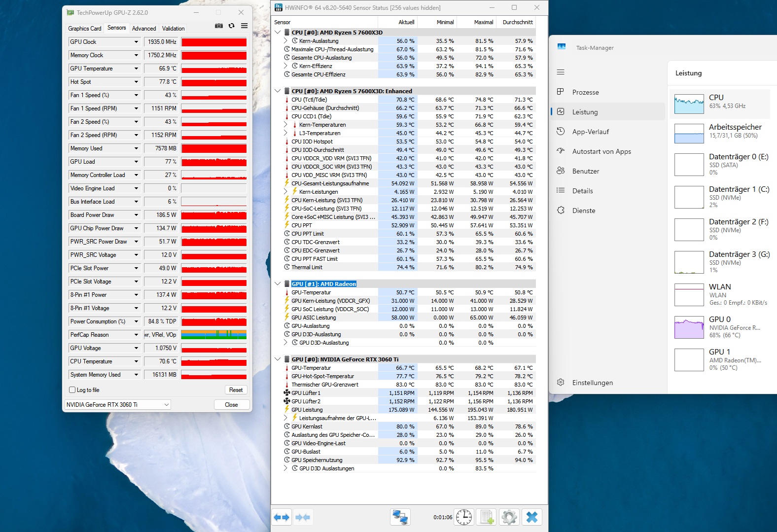Open the GPU-Z hamburger menu
This screenshot has width=777, height=532.
(x=244, y=26)
